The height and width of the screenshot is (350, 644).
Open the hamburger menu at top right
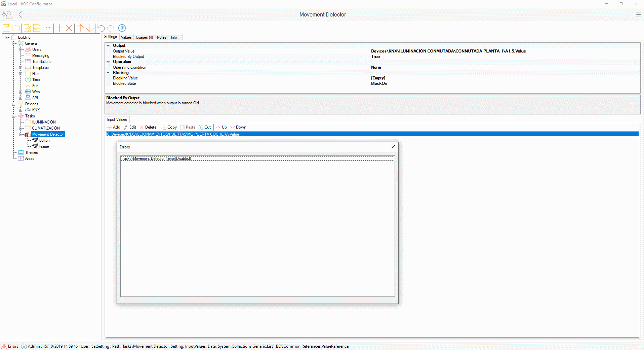(638, 14)
